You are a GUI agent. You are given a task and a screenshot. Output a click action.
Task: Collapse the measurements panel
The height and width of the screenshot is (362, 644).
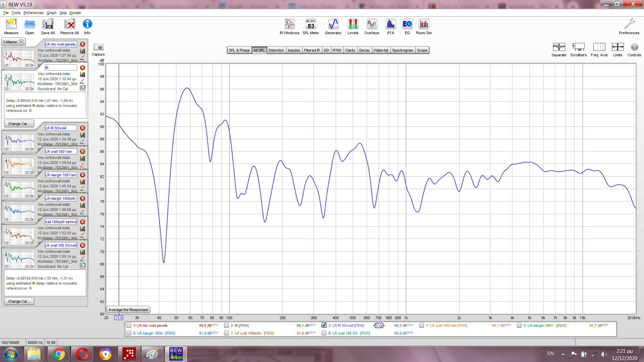[13, 42]
